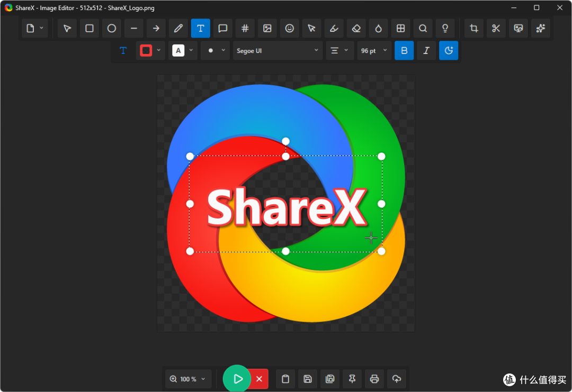Pick the Eraser tool
This screenshot has height=392, width=572.
pos(356,29)
